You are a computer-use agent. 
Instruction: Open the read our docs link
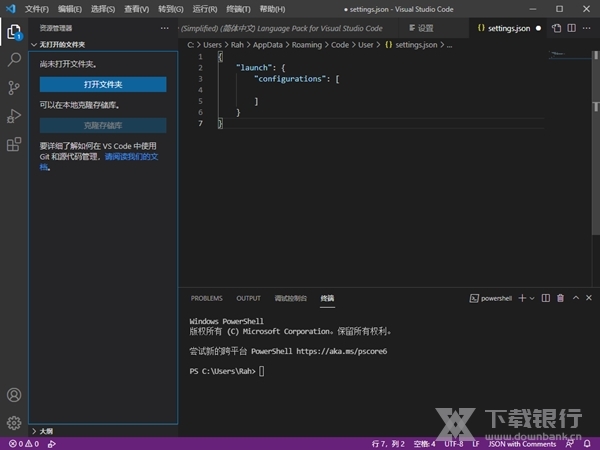(x=131, y=157)
